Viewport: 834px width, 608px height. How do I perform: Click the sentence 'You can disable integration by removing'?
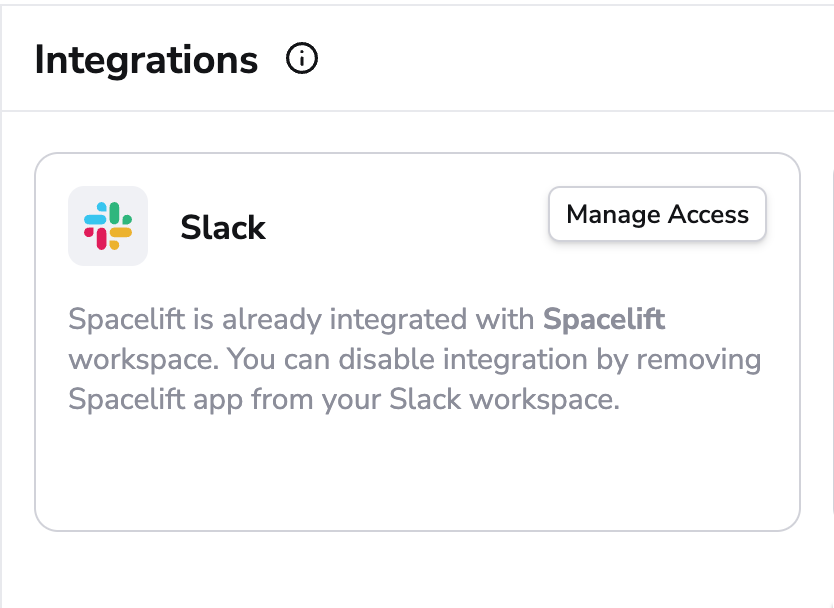(494, 359)
